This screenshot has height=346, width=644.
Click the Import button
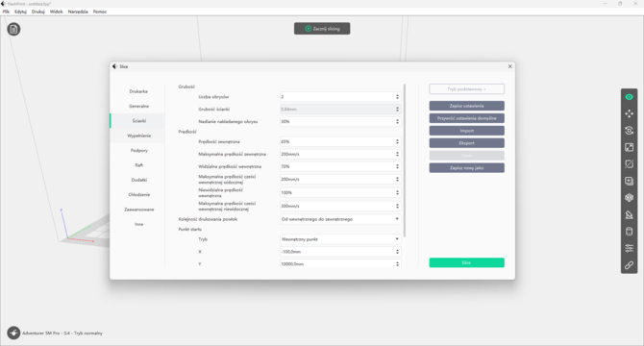[466, 131]
